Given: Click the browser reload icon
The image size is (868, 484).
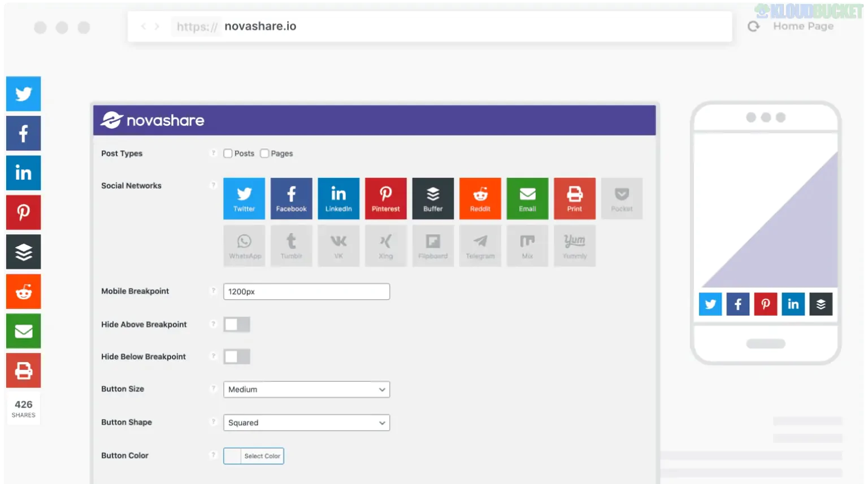Looking at the screenshot, I should coord(753,27).
